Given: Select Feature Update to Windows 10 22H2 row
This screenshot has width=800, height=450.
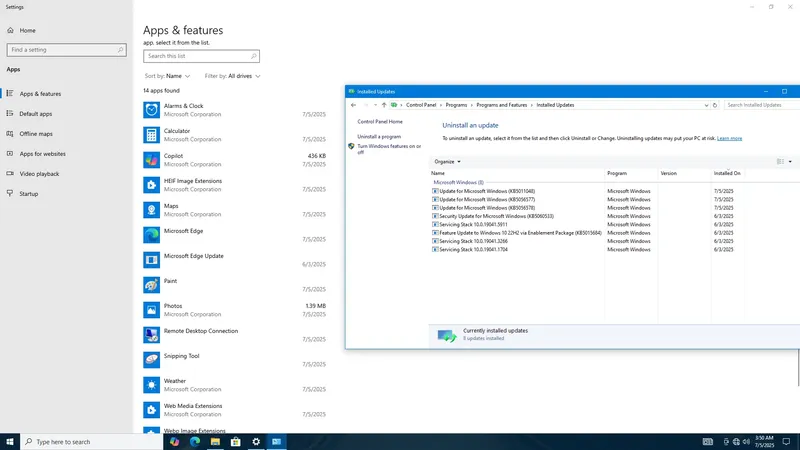Looking at the screenshot, I should point(520,233).
